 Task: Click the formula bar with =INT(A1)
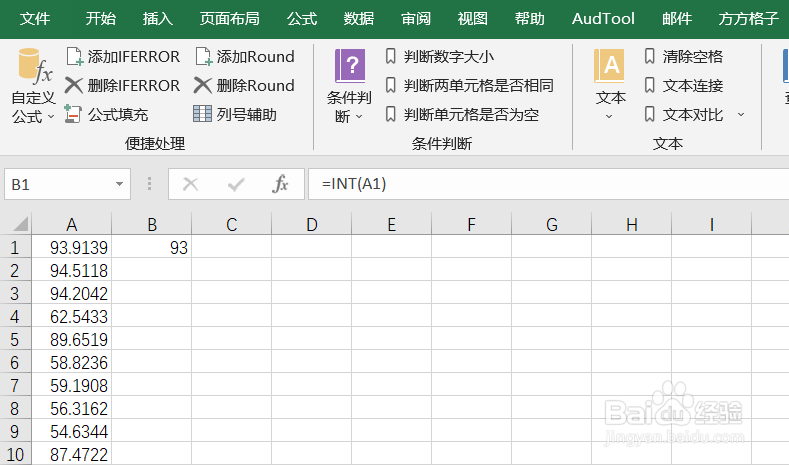coord(548,184)
